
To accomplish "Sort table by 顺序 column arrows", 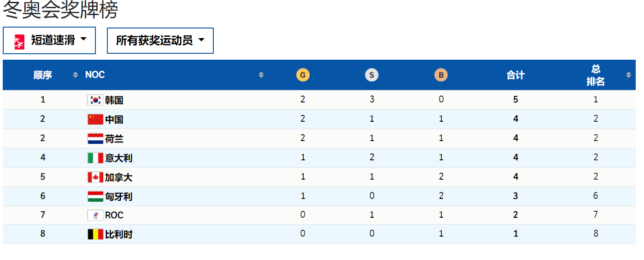I will click(x=76, y=75).
